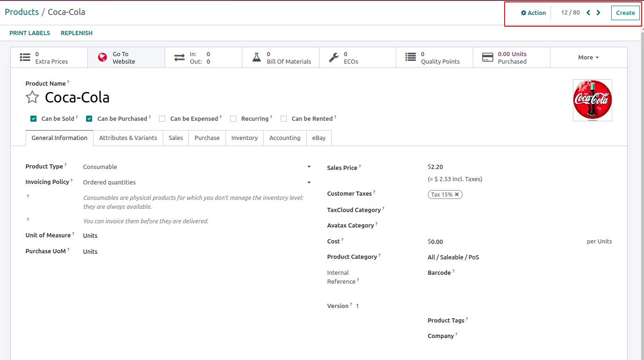The image size is (644, 360).
Task: Switch to the Accounting tab
Action: (285, 138)
